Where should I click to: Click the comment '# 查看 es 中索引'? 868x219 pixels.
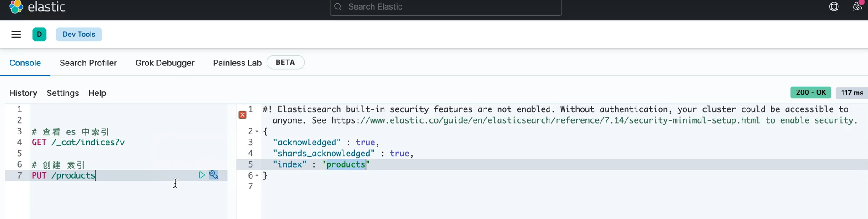pos(71,132)
